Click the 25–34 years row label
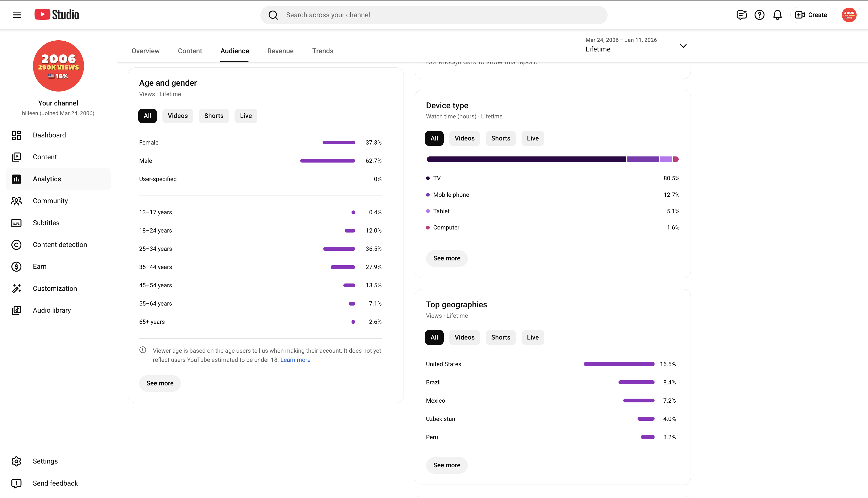The width and height of the screenshot is (868, 498). [x=155, y=249]
